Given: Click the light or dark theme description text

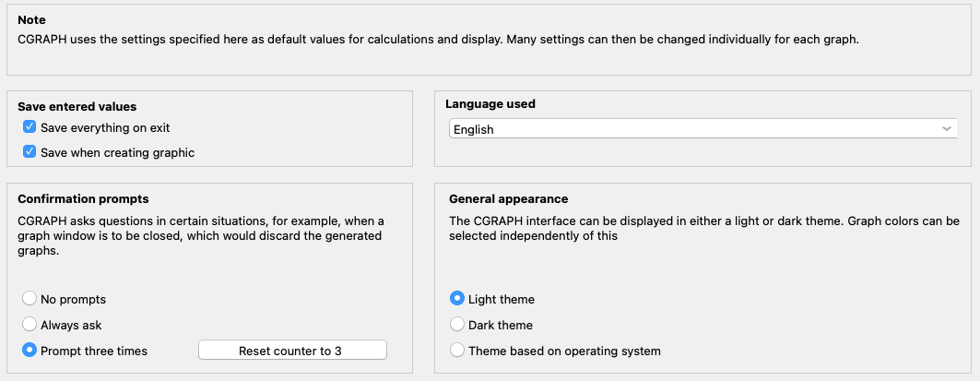Looking at the screenshot, I should tap(703, 228).
